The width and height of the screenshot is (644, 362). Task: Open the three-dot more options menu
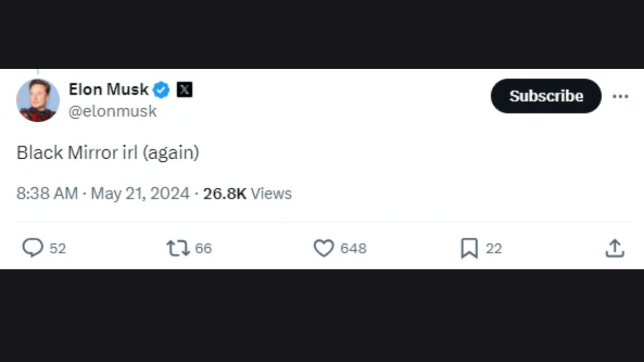[x=620, y=97]
